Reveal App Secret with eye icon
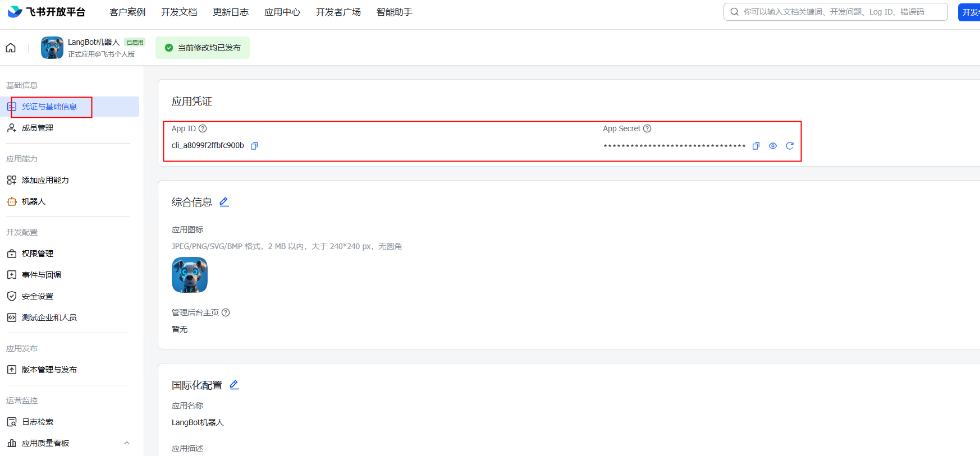This screenshot has height=456, width=980. coord(773,146)
